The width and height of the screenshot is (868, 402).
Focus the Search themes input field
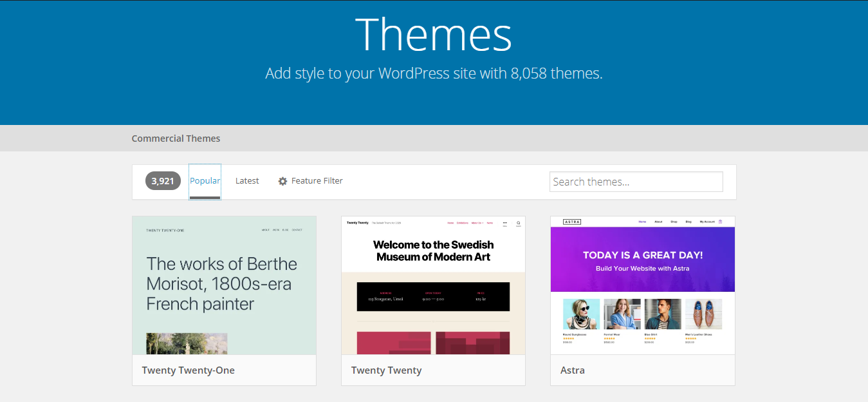coord(636,182)
